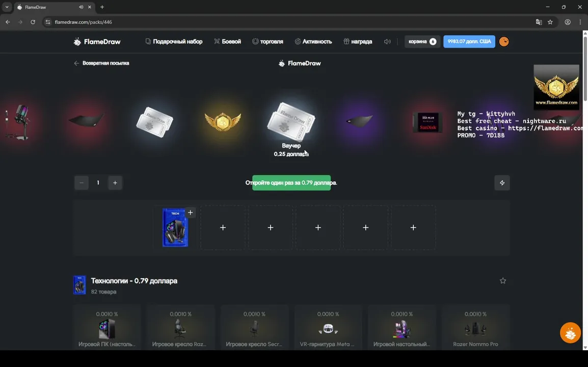Click the browser back arrow
The width and height of the screenshot is (588, 367).
(8, 22)
